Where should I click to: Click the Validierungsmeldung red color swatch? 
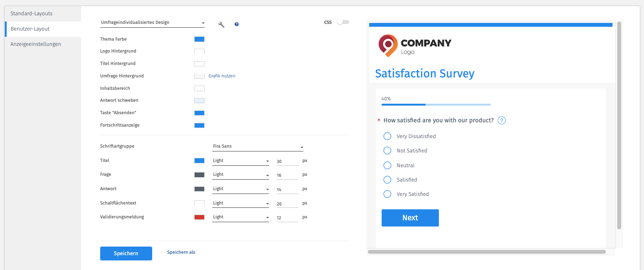coord(199,217)
